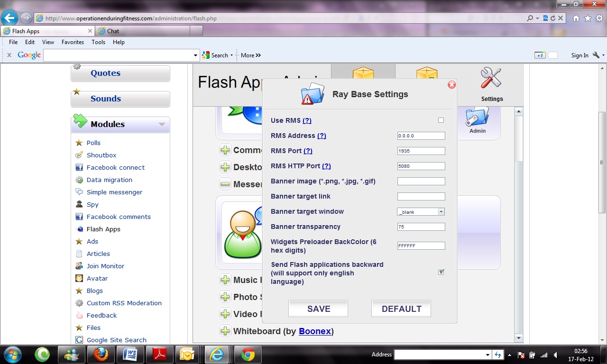Switch to the Chat browser tab
This screenshot has width=607, height=364.
tap(113, 31)
